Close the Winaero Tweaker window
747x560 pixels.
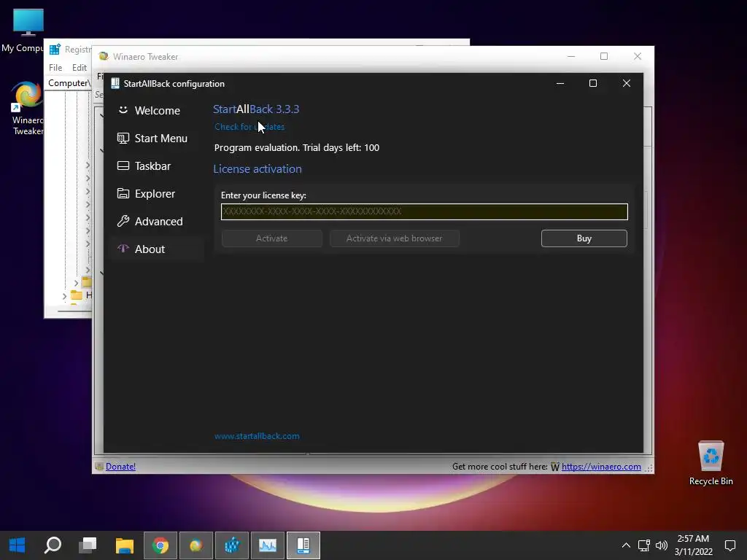[x=638, y=56]
